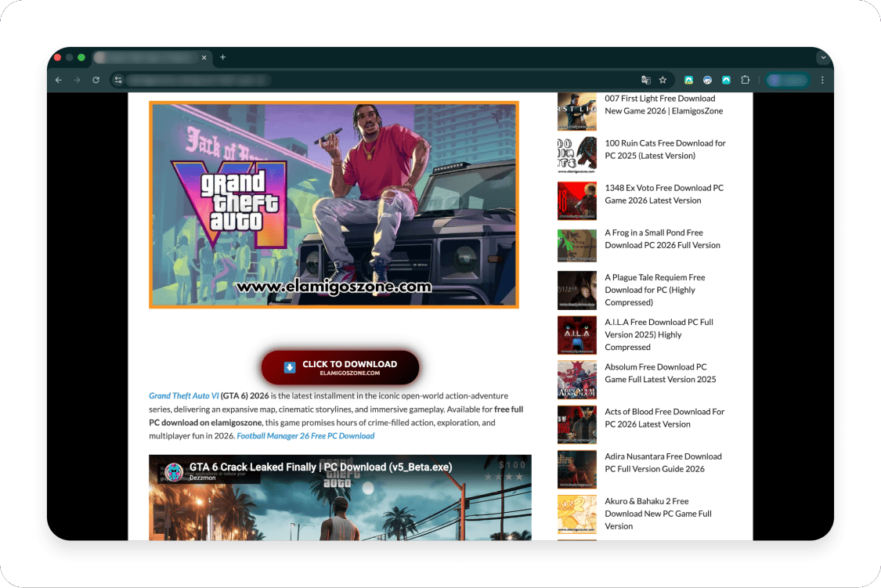
Task: Open Absolum Free Download PC link
Action: click(x=660, y=373)
